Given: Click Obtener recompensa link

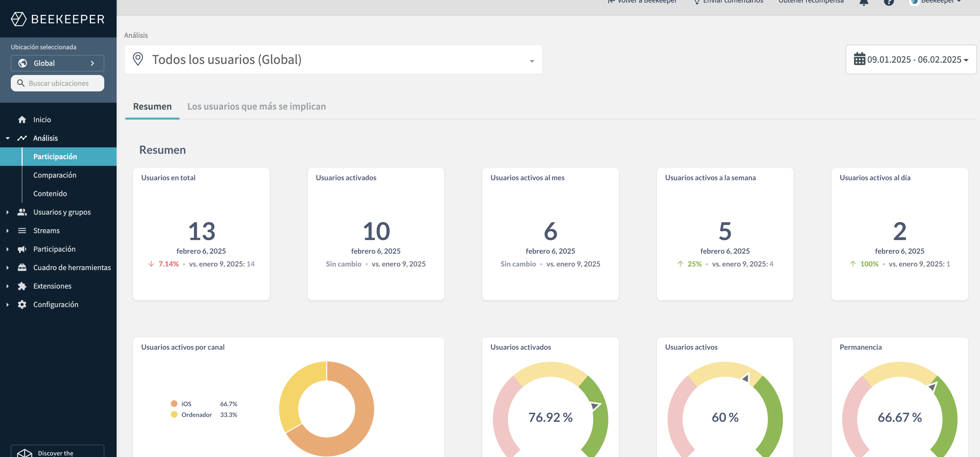Looking at the screenshot, I should point(811,2).
